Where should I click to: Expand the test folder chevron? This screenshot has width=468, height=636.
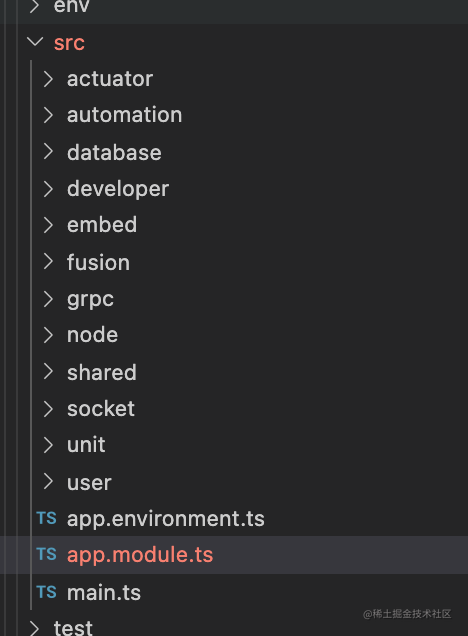click(35, 628)
